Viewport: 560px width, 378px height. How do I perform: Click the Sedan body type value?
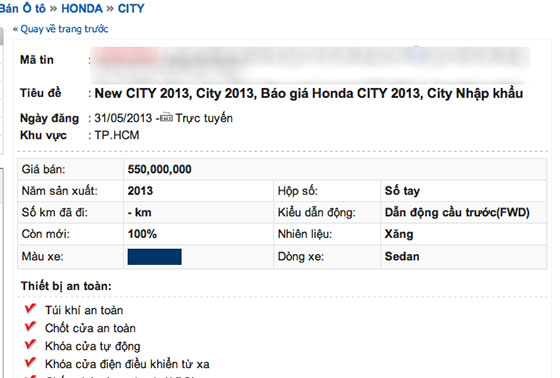click(402, 257)
